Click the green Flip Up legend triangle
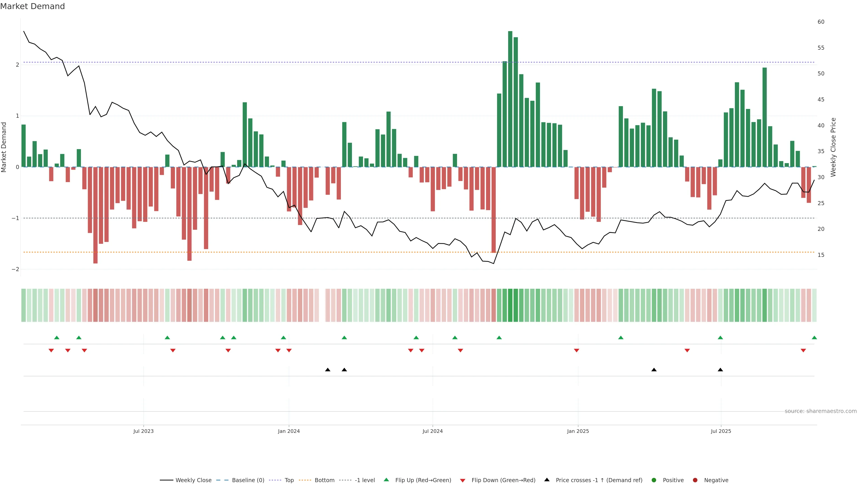868x488 pixels. tap(386, 480)
